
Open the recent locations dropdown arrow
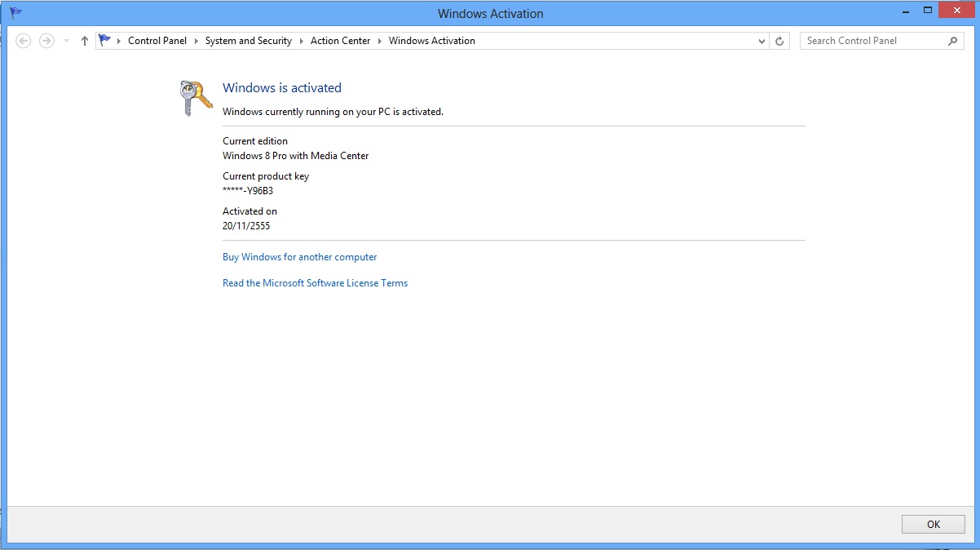point(67,41)
